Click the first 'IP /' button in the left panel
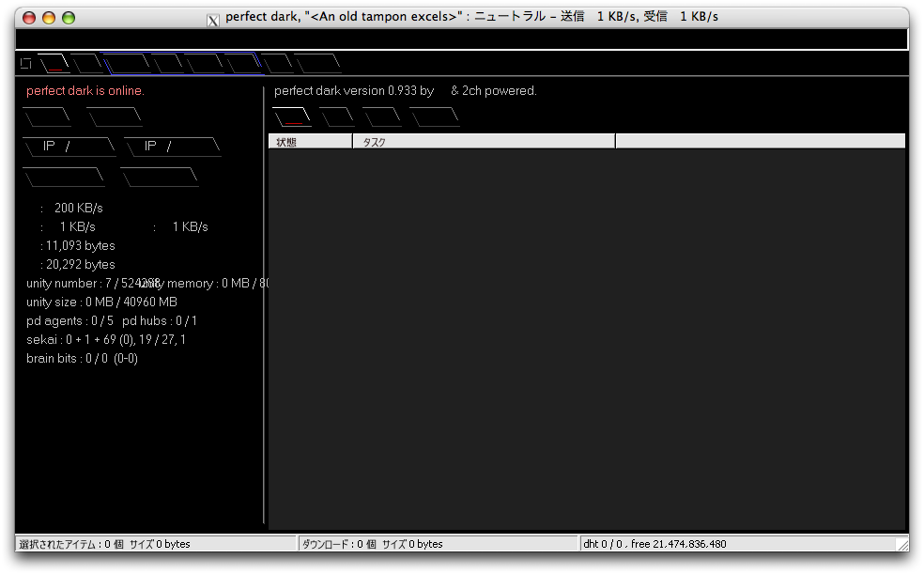The image size is (924, 574). [x=69, y=147]
